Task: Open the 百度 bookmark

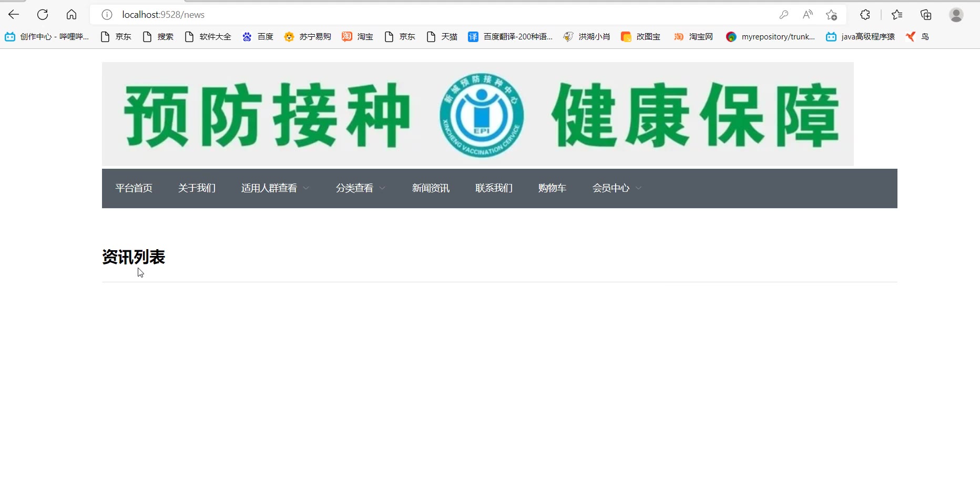Action: 258,37
